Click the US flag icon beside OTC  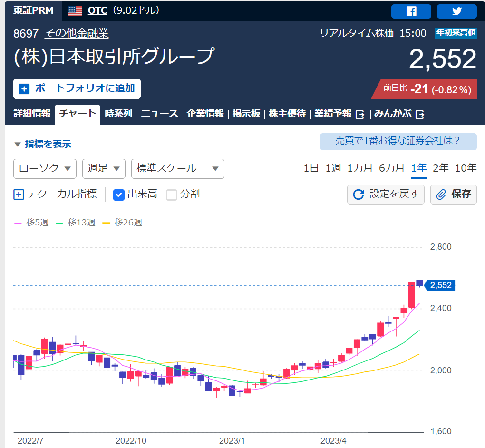[x=75, y=11]
